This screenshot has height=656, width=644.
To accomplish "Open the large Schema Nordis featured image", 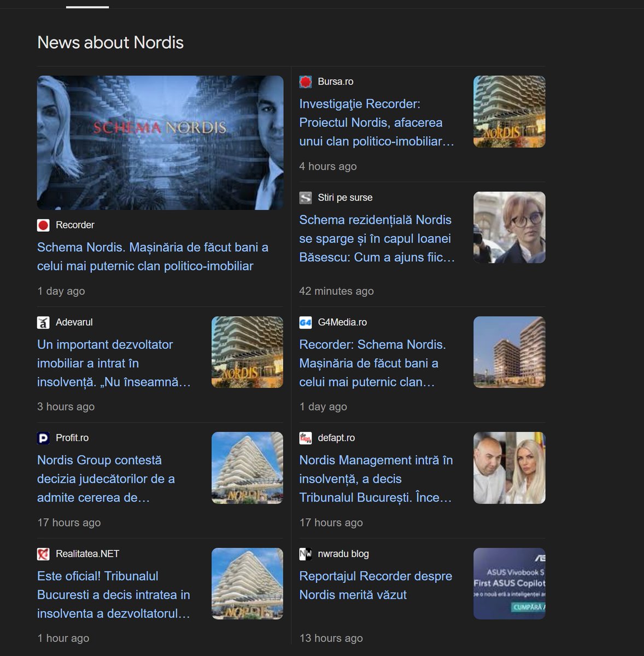I will point(160,143).
